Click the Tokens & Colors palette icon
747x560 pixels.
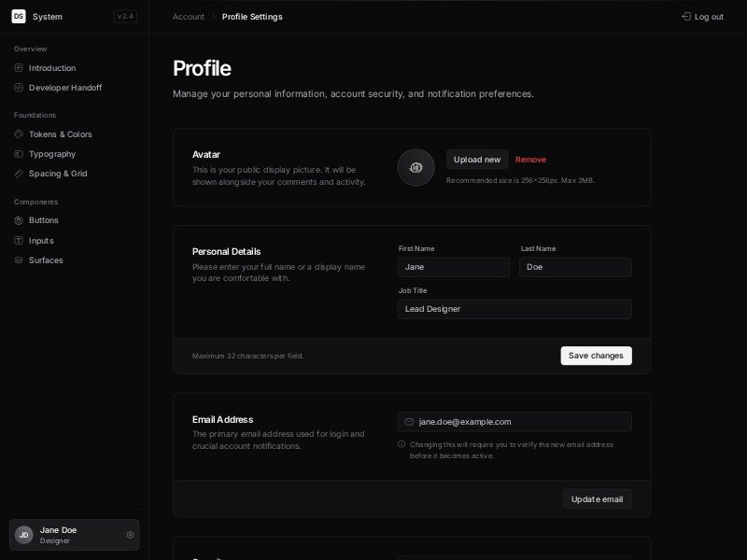tap(19, 134)
